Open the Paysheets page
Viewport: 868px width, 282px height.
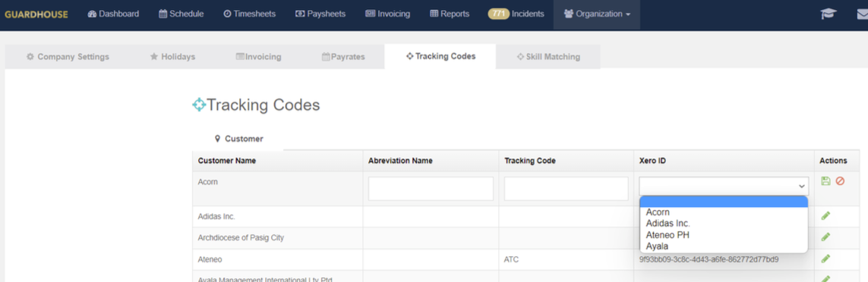click(320, 14)
